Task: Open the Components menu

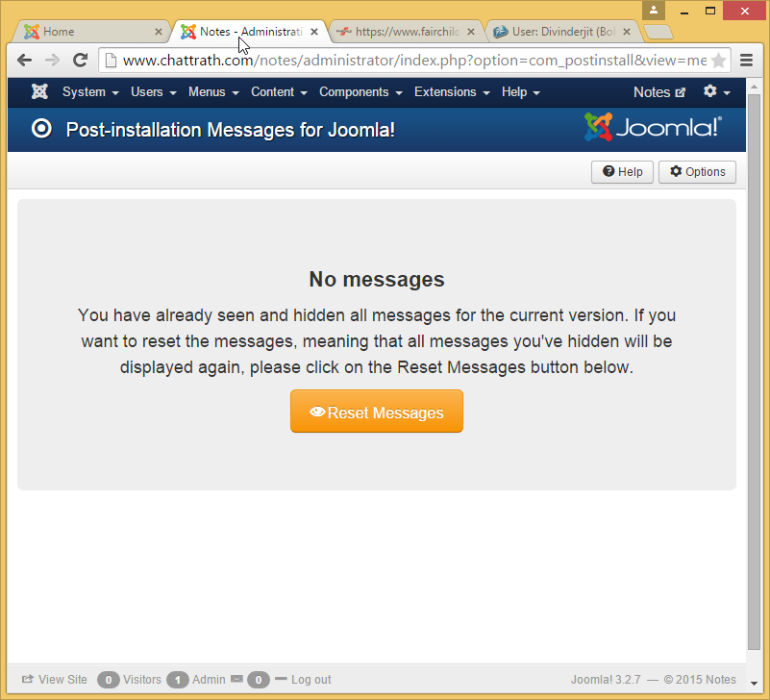Action: click(360, 92)
